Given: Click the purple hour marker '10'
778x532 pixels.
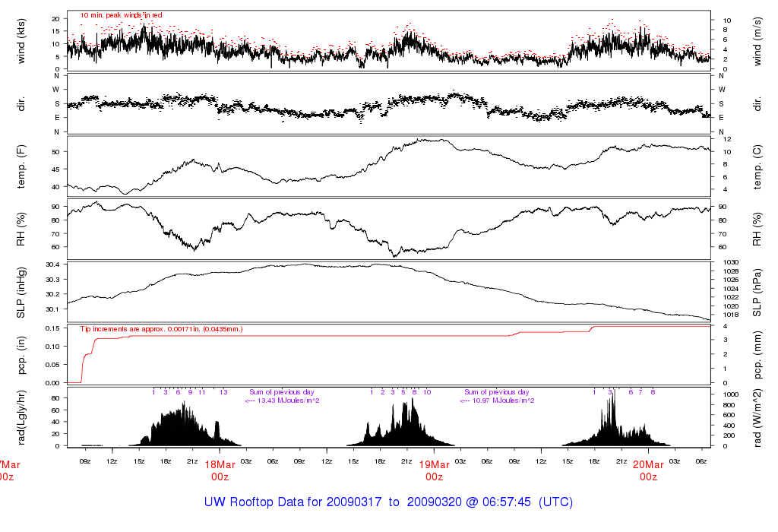Looking at the screenshot, I should pyautogui.click(x=427, y=392).
